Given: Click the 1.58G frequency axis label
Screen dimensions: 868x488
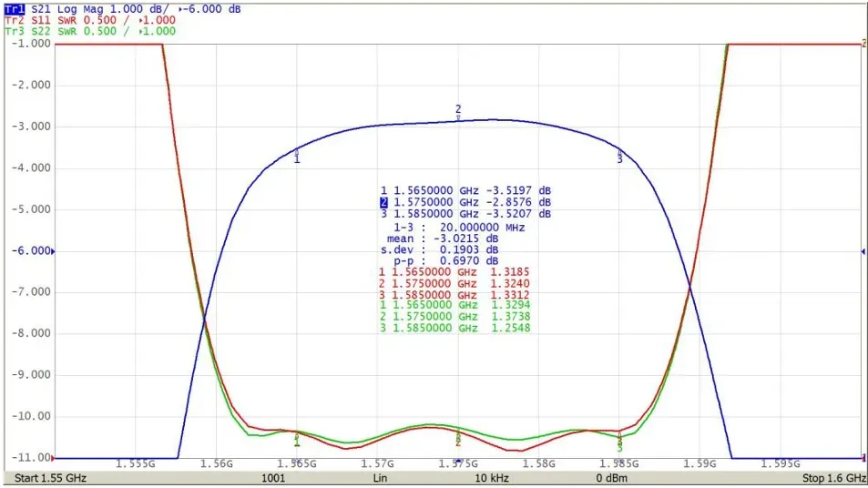Looking at the screenshot, I should [x=538, y=463].
